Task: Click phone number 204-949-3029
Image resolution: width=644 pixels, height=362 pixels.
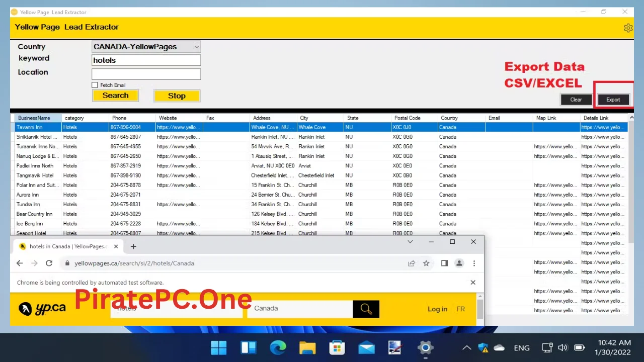Action: 125,214
